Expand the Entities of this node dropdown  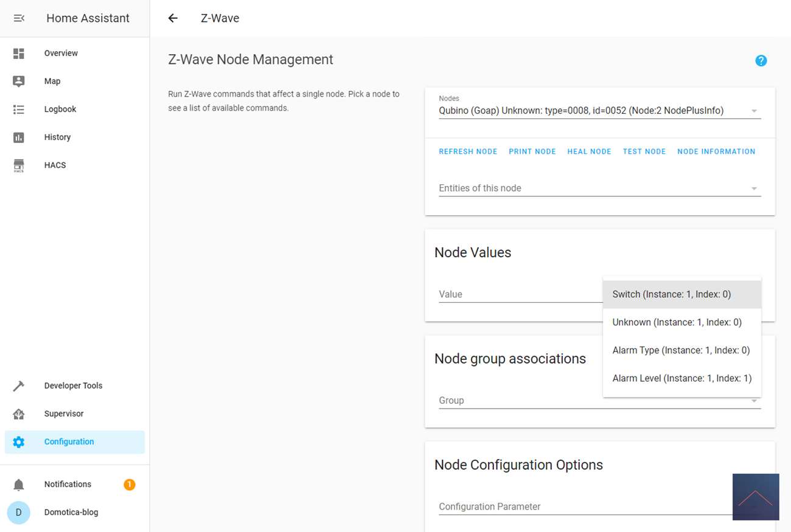599,188
